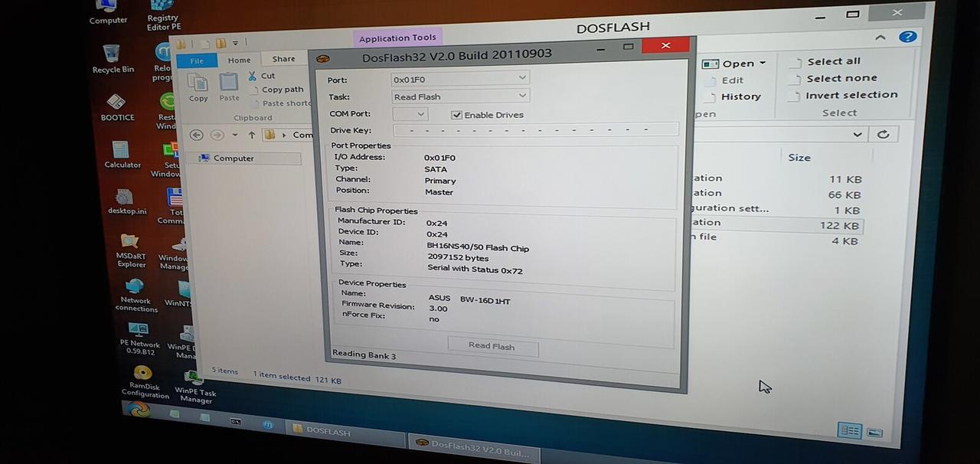
Task: Click the Paste icon in Explorer ribbon
Action: [x=229, y=87]
